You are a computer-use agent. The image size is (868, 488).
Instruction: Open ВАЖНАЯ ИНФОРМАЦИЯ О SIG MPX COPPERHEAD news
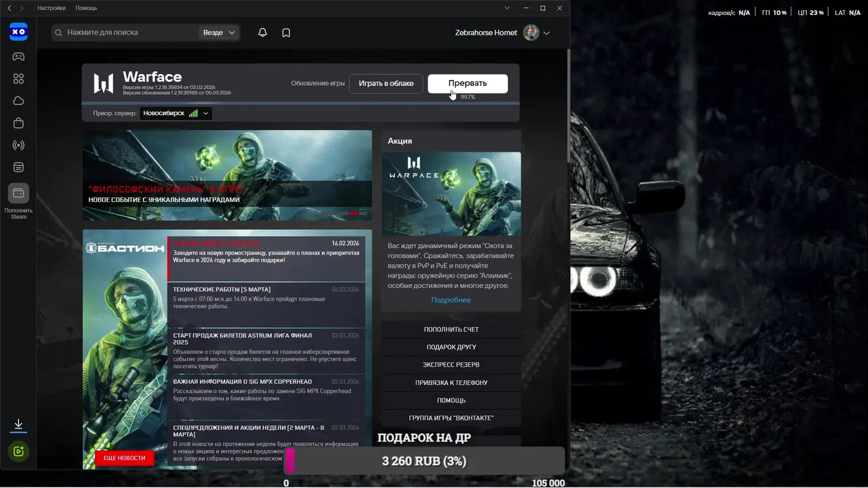click(x=266, y=397)
